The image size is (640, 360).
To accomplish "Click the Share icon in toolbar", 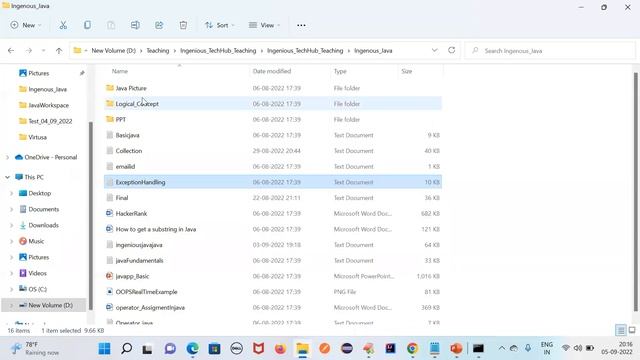I will (x=159, y=25).
